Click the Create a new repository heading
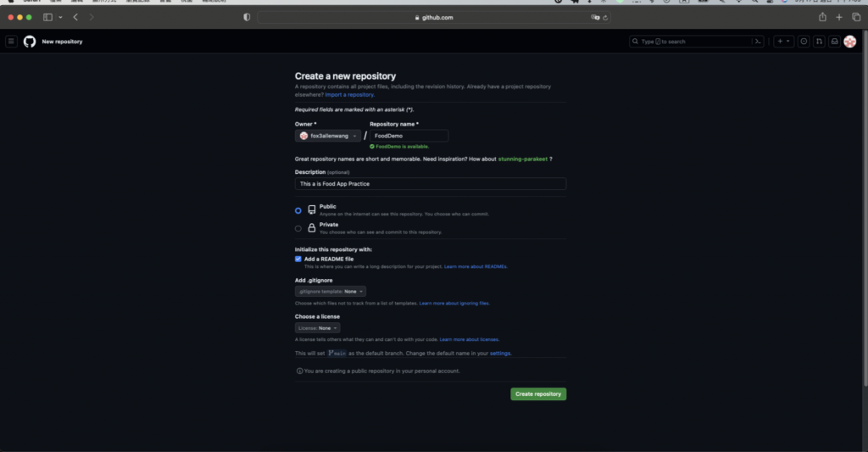The width and height of the screenshot is (868, 452). tap(346, 75)
